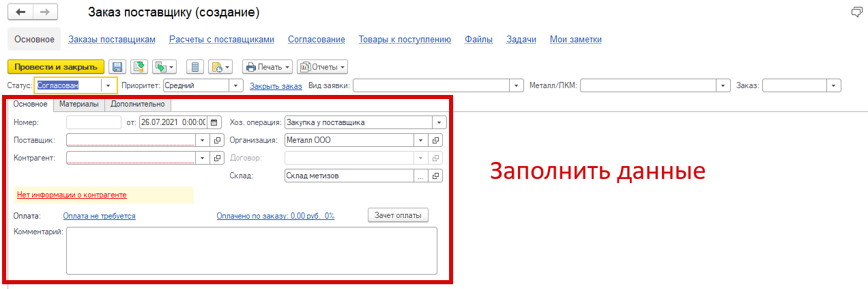Switch to the Дополнительно tab
This screenshot has height=289, width=868.
pos(138,105)
